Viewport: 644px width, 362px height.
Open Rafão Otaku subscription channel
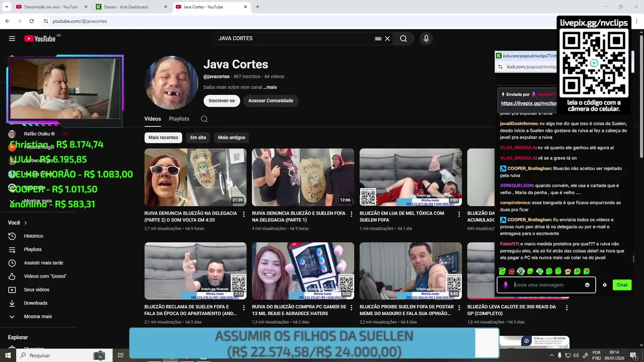pos(39,134)
